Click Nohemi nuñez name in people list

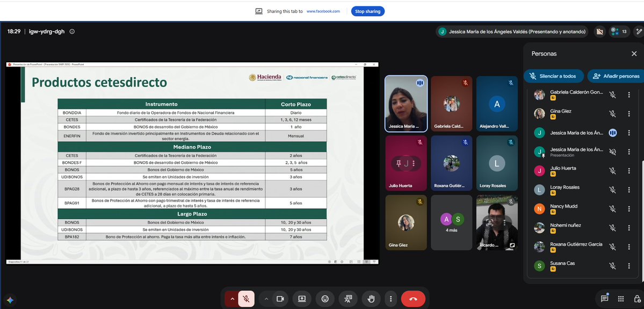pos(566,225)
